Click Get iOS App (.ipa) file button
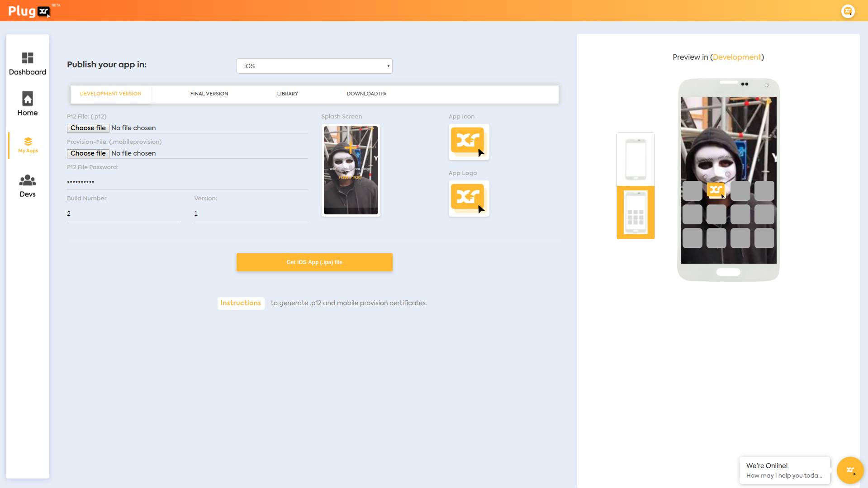This screenshot has width=868, height=488. [x=314, y=262]
